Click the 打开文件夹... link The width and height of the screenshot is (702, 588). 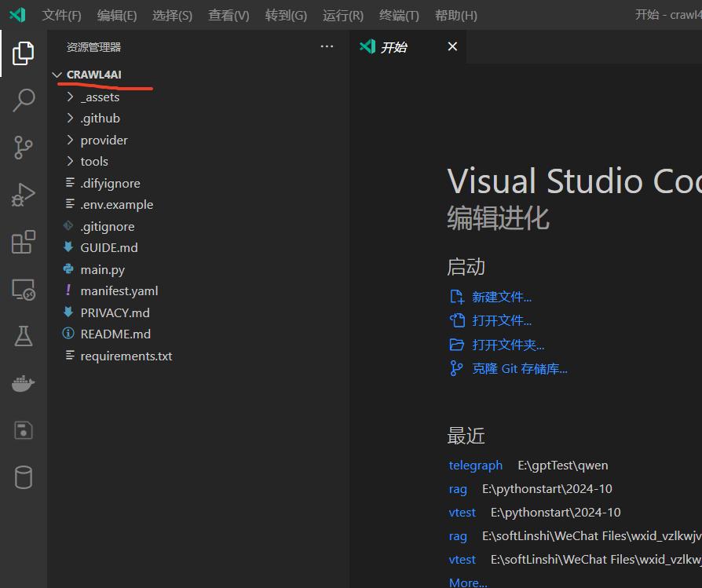508,345
